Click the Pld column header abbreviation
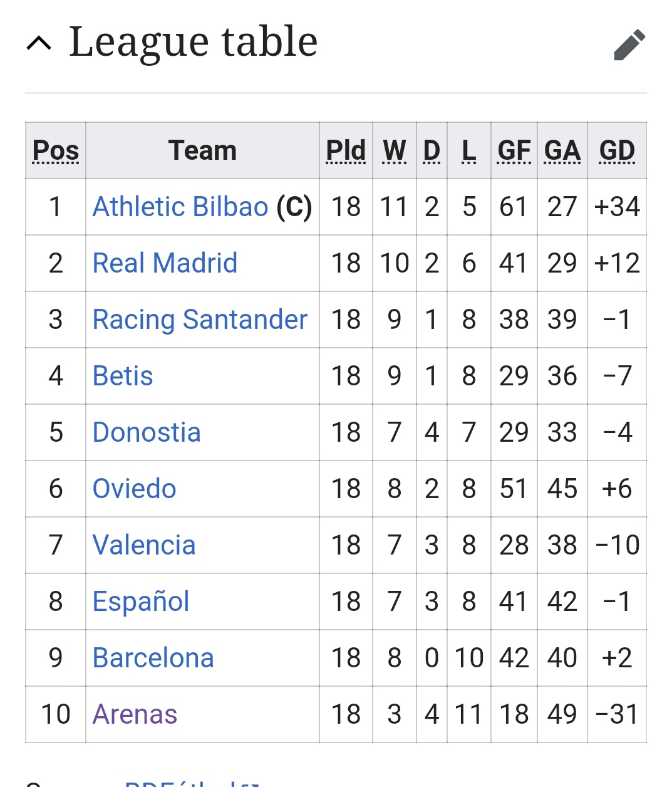 346,150
